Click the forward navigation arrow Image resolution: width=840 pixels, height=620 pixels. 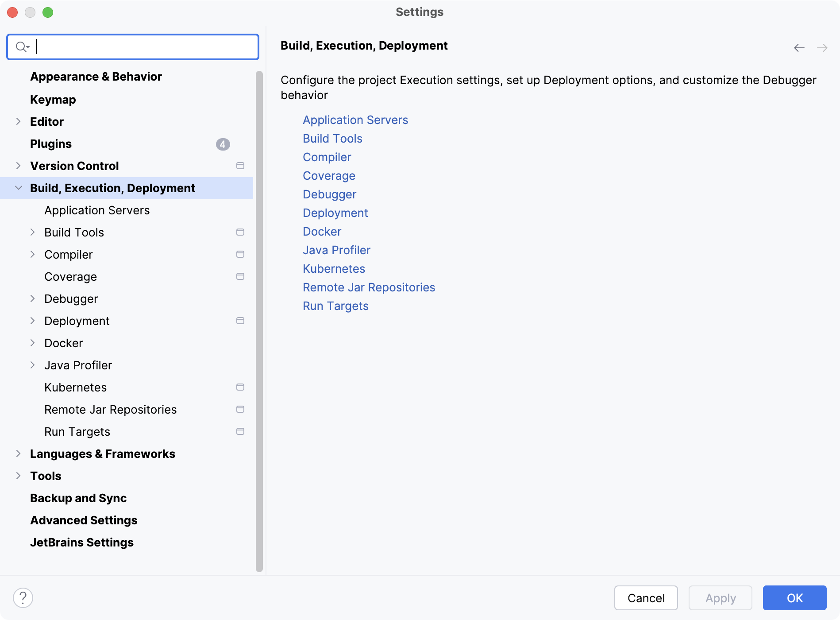pos(822,47)
